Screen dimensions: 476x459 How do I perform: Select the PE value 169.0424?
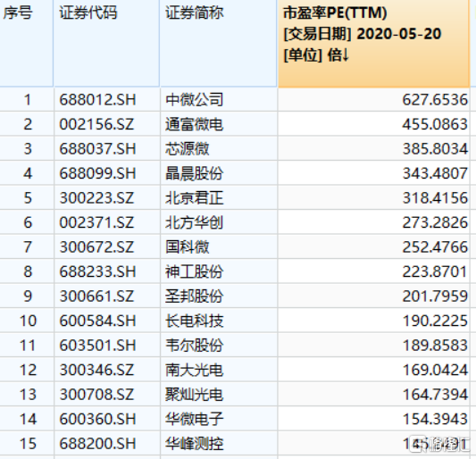tap(435, 371)
